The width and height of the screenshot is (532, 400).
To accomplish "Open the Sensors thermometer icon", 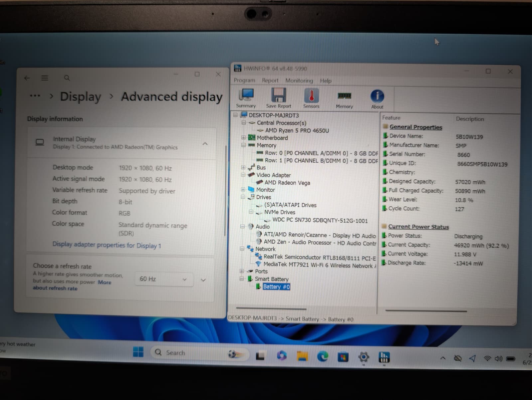I will (x=311, y=99).
